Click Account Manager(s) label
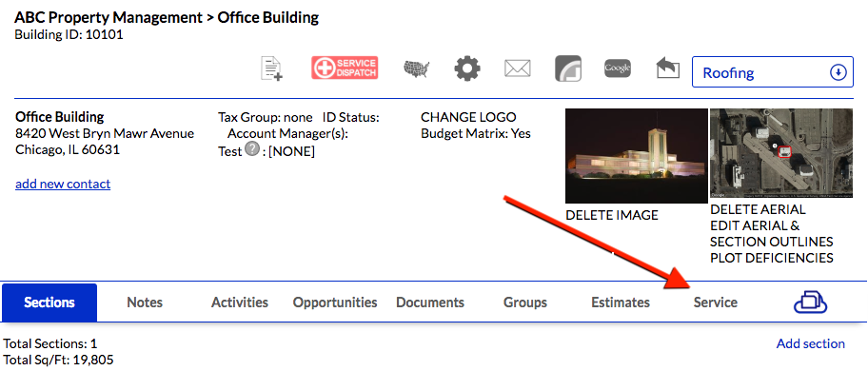 pos(287,133)
